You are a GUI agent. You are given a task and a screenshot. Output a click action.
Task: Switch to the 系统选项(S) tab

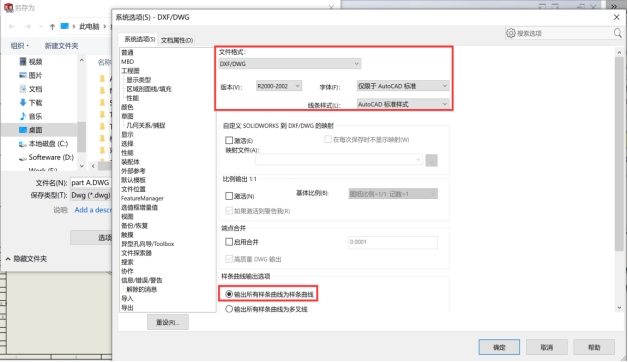coord(139,39)
